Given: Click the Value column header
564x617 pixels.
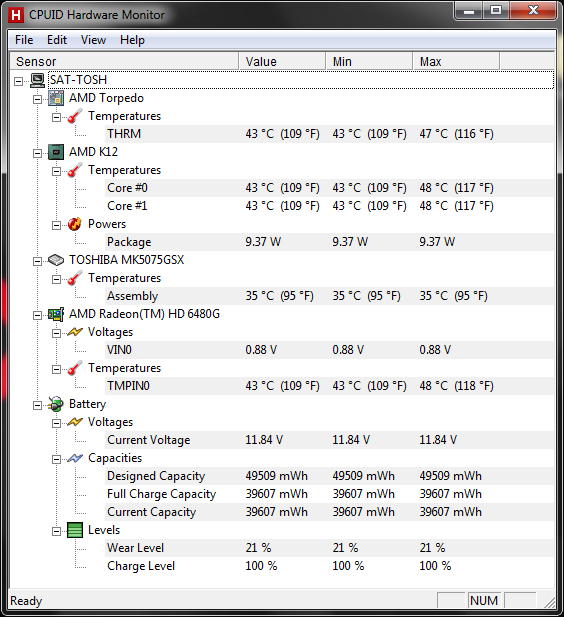Looking at the screenshot, I should tap(282, 61).
